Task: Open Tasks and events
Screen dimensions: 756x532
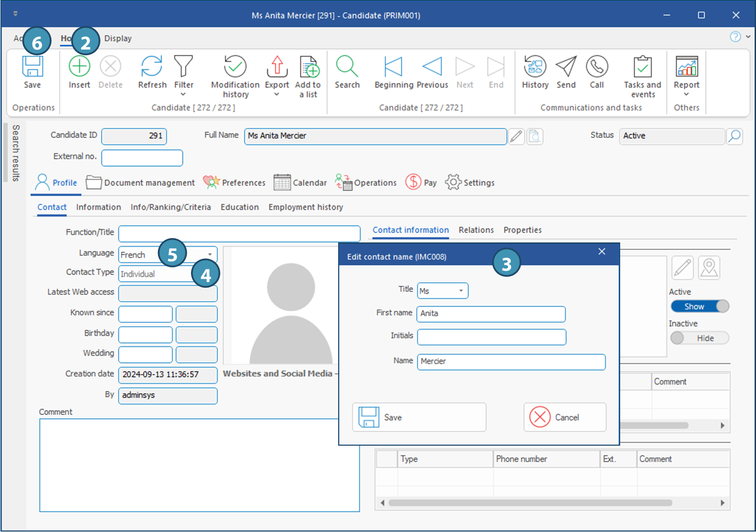Action: click(x=642, y=66)
